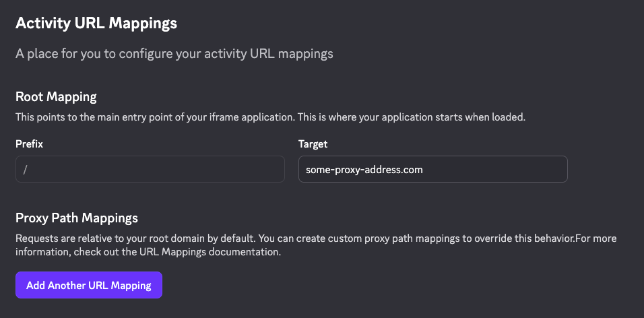Click the Target field label

313,144
